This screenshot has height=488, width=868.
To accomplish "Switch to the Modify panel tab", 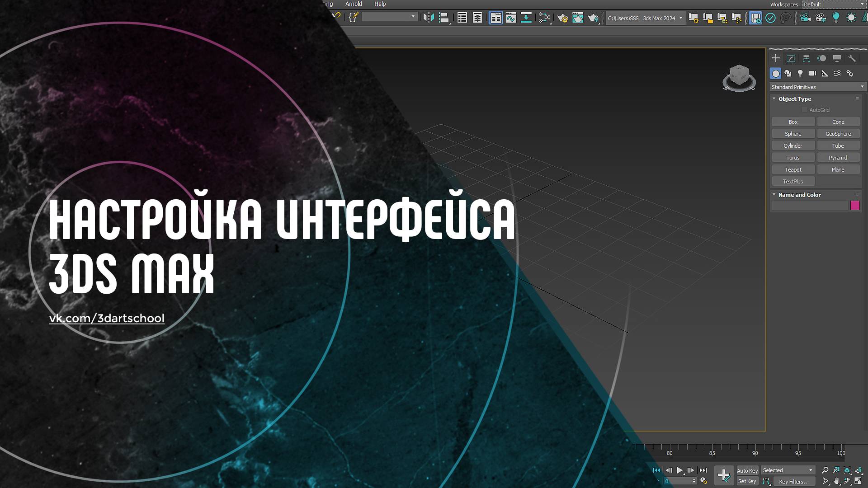I will pyautogui.click(x=791, y=58).
